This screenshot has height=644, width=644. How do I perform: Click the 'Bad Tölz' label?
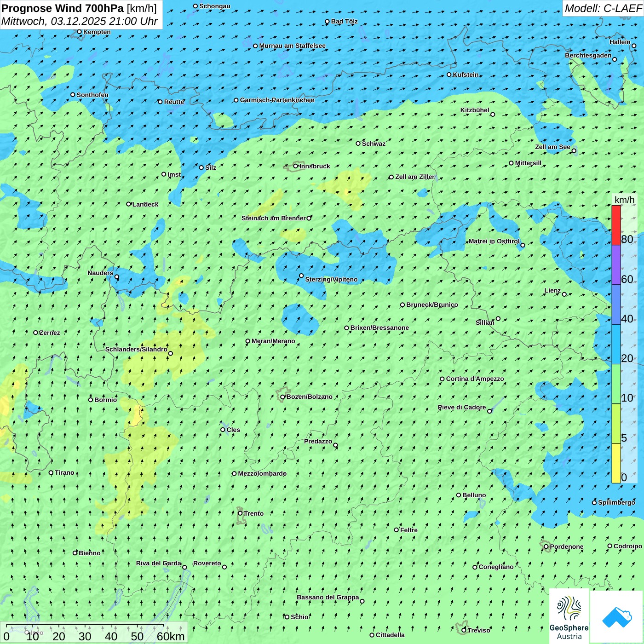click(344, 21)
